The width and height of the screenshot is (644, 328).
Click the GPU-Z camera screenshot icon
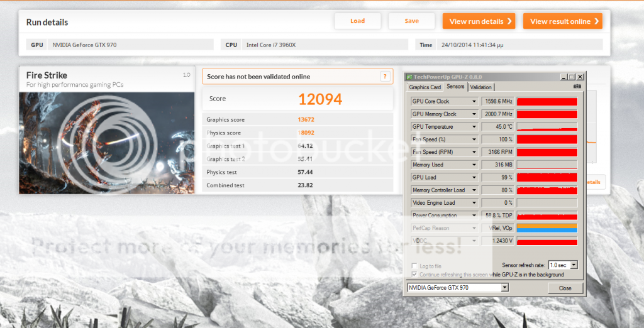point(577,87)
